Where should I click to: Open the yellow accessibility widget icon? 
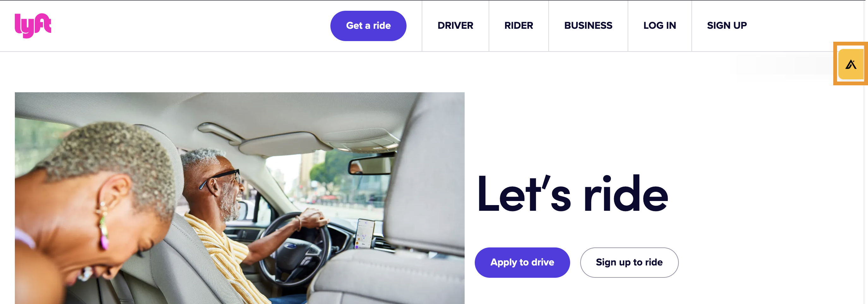point(851,64)
